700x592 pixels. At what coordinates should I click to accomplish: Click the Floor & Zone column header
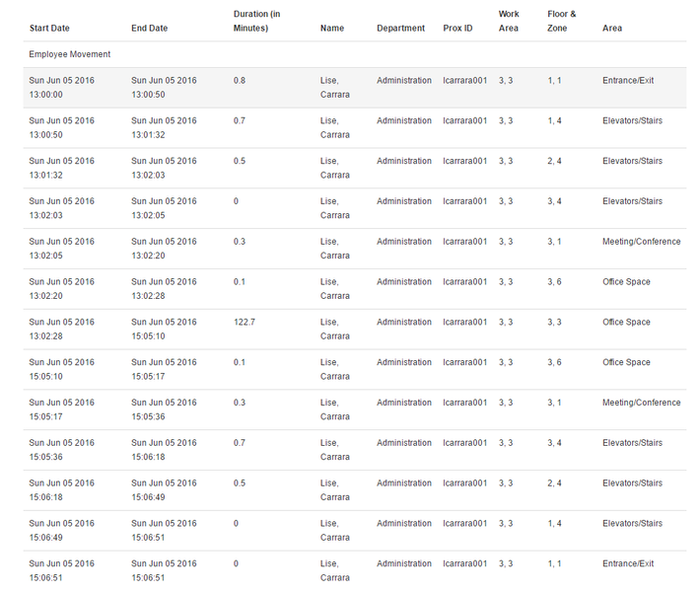(x=562, y=21)
